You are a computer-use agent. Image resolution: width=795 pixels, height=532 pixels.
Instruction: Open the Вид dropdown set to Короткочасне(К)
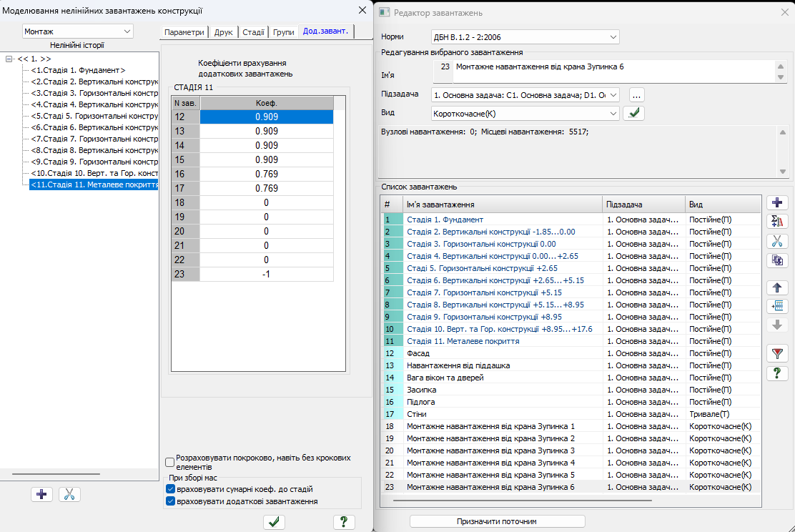[525, 113]
